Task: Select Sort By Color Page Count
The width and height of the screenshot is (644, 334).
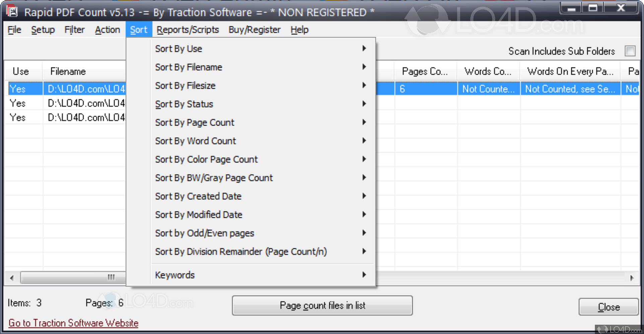Action: click(206, 159)
